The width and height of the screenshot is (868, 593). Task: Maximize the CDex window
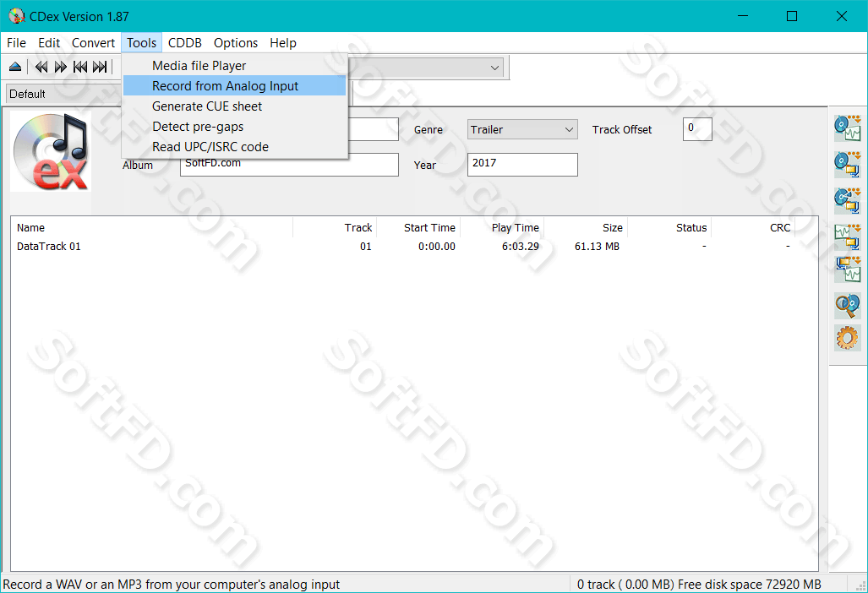tap(792, 16)
